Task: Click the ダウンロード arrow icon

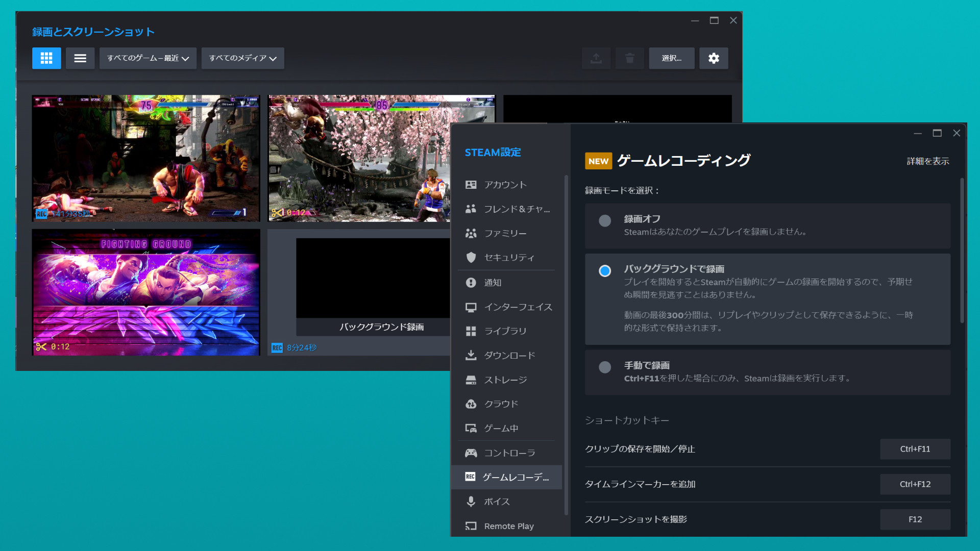Action: 471,355
